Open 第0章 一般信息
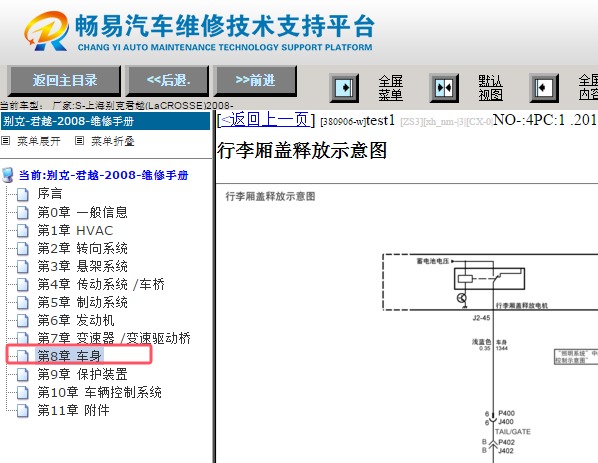This screenshot has width=598, height=463. (x=82, y=212)
